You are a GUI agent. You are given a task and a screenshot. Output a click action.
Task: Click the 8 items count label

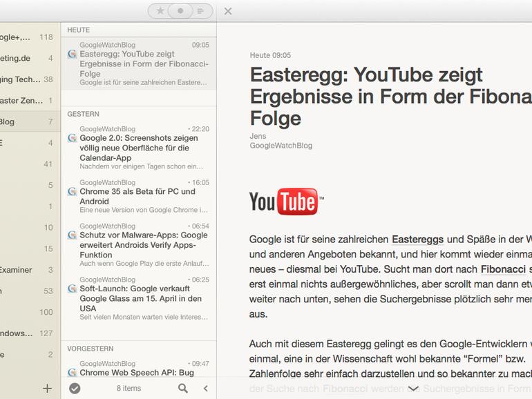[x=129, y=389]
